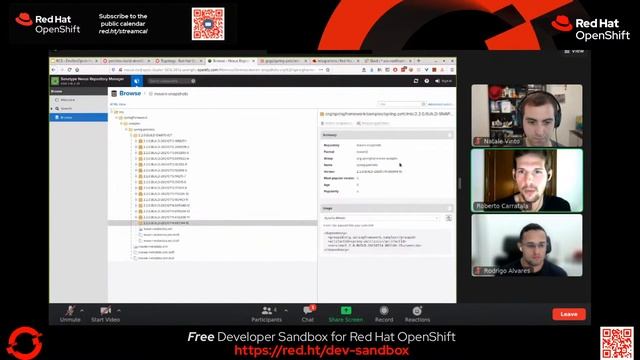
Task: Click the Nexus refresh icon in header
Action: point(416,81)
